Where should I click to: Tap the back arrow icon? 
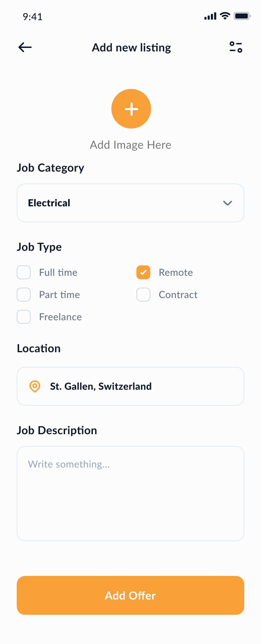(25, 47)
